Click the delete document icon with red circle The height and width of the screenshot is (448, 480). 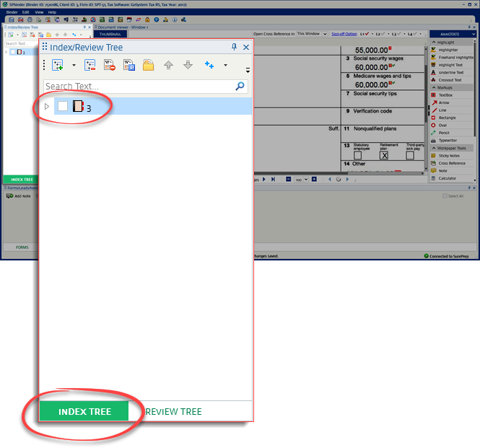tap(109, 65)
